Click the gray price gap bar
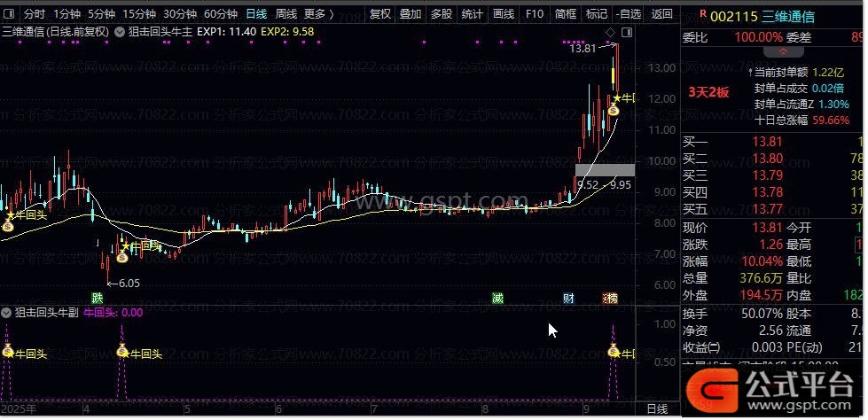868x420 pixels. 605,169
